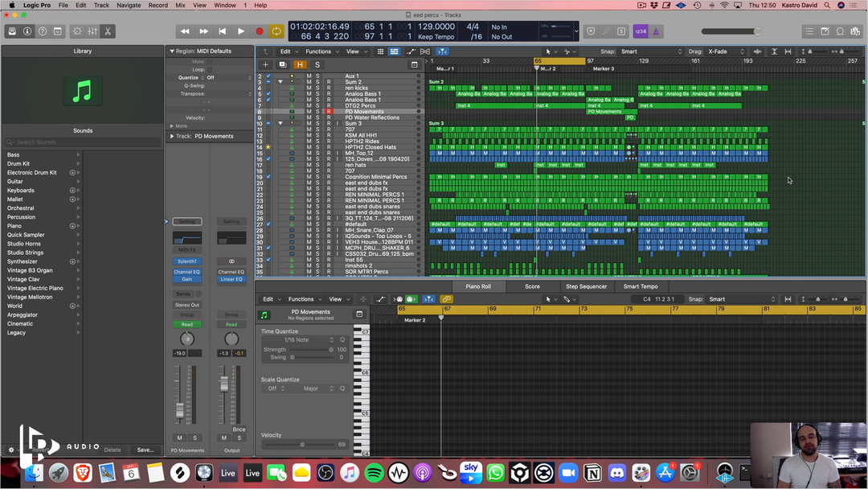Open the tracks Snap dropdown set to Smart
This screenshot has height=489, width=868.
pos(650,51)
